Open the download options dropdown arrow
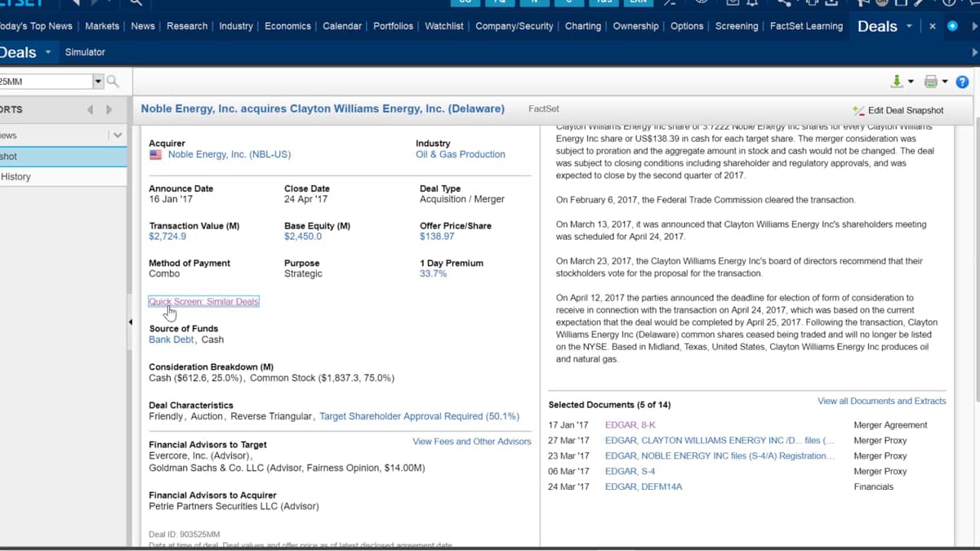Viewport: 980px width, 551px height. 911,82
